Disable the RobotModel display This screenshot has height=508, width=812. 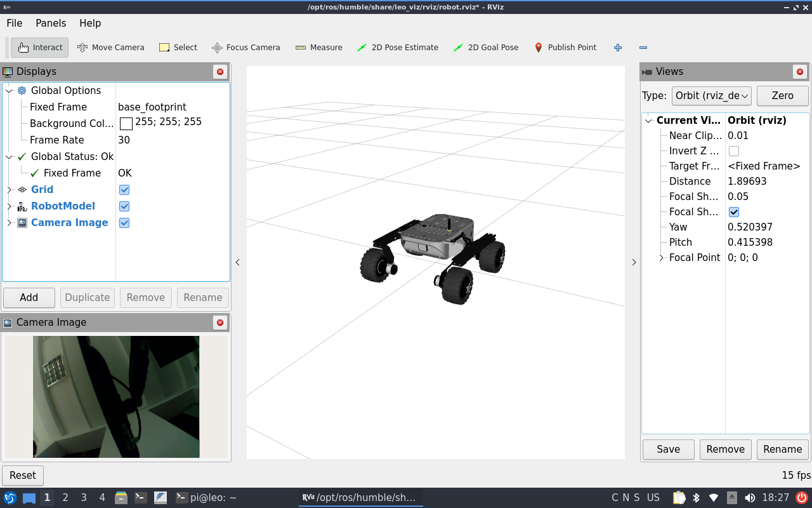coord(124,206)
